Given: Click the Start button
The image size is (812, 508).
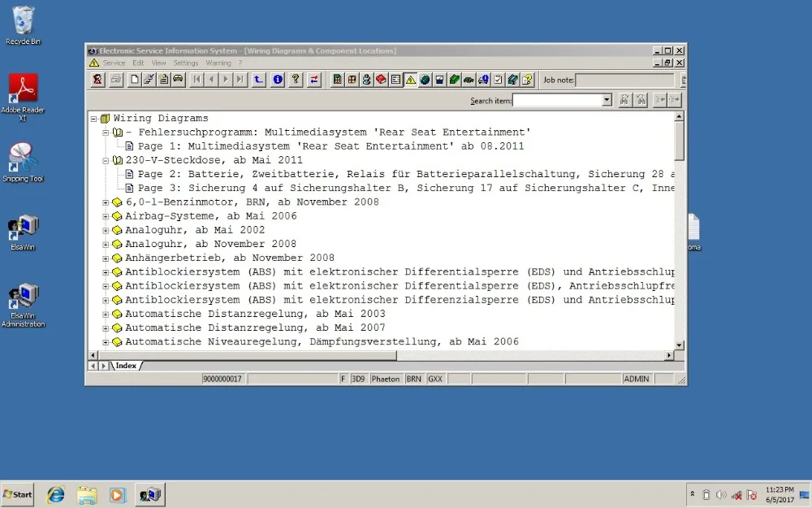Looking at the screenshot, I should [18, 494].
